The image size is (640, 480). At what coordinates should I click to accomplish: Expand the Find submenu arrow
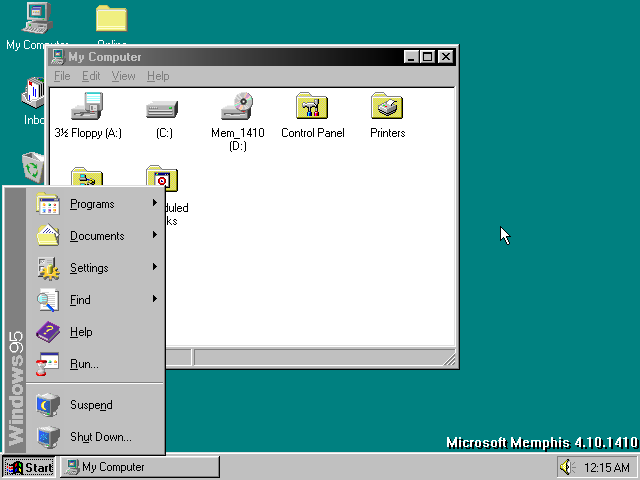pyautogui.click(x=155, y=299)
